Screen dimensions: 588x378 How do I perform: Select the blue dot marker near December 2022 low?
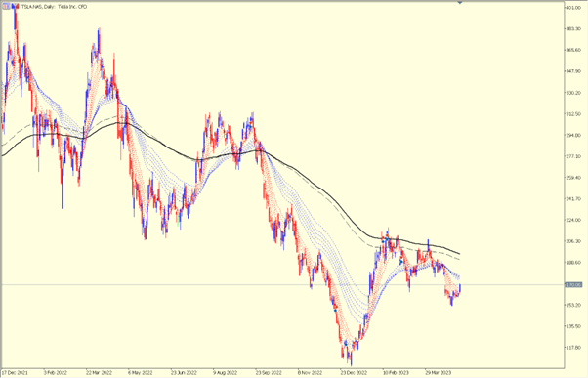pos(335,311)
